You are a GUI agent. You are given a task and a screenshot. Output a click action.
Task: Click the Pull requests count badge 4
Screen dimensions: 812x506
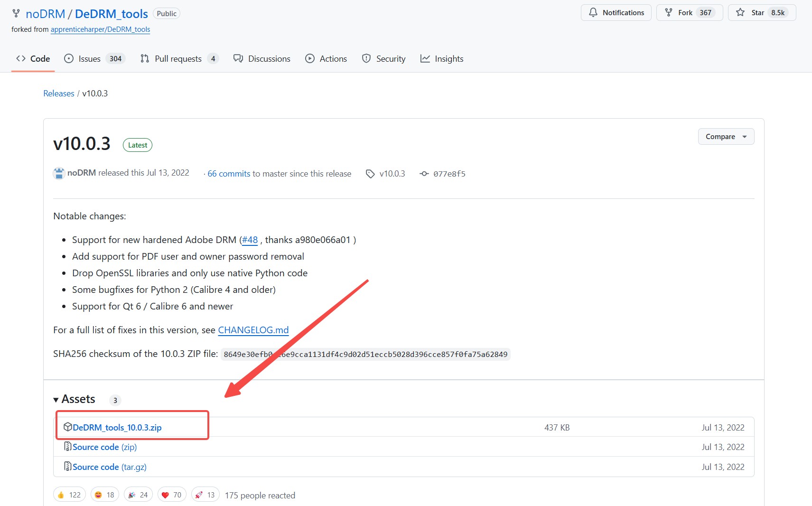[x=213, y=59]
